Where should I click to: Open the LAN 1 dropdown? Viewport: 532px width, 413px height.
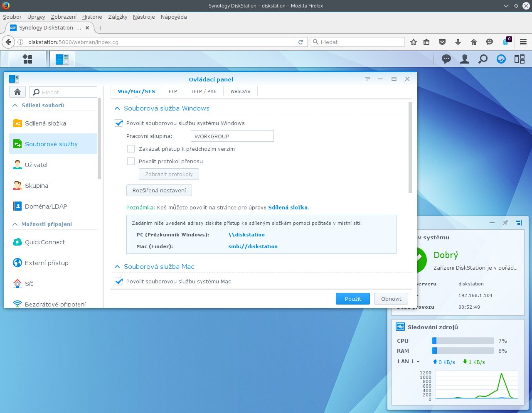[409, 361]
